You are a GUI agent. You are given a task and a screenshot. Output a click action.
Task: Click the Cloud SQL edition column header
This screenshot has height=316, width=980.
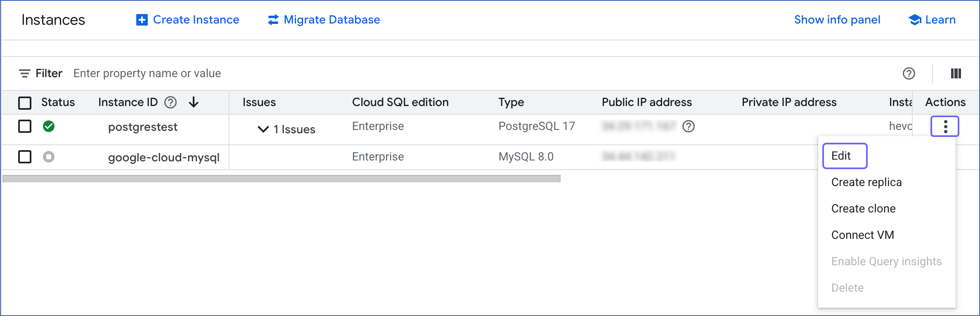click(400, 102)
